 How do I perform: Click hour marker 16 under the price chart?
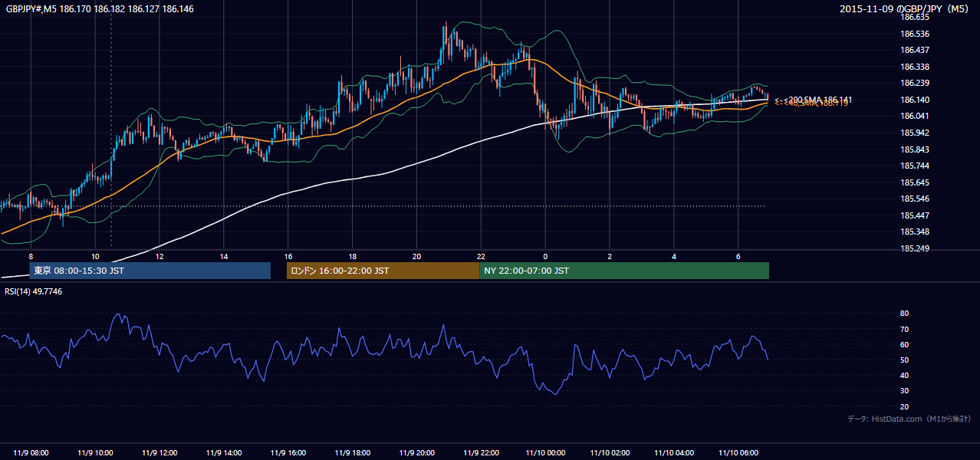click(288, 256)
